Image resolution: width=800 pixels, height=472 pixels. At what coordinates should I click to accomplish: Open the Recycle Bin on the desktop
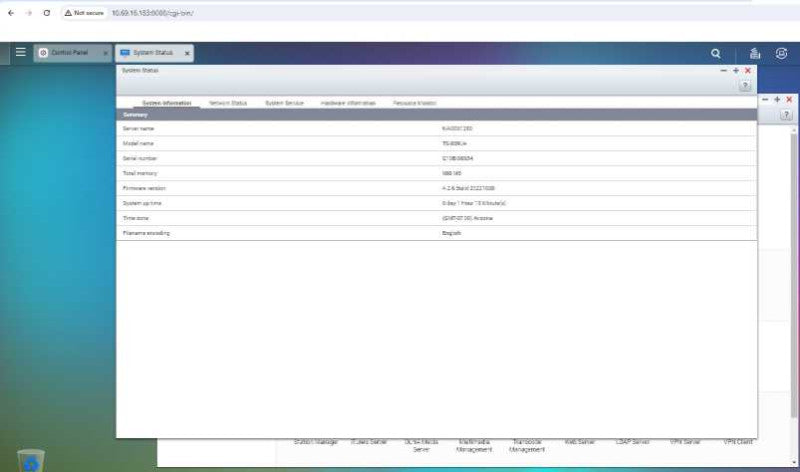(x=31, y=460)
